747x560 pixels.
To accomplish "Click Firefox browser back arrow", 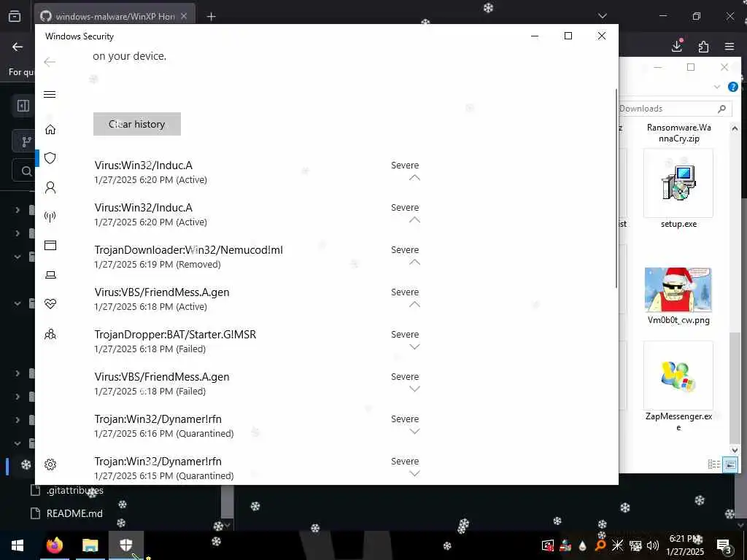I will pos(18,47).
